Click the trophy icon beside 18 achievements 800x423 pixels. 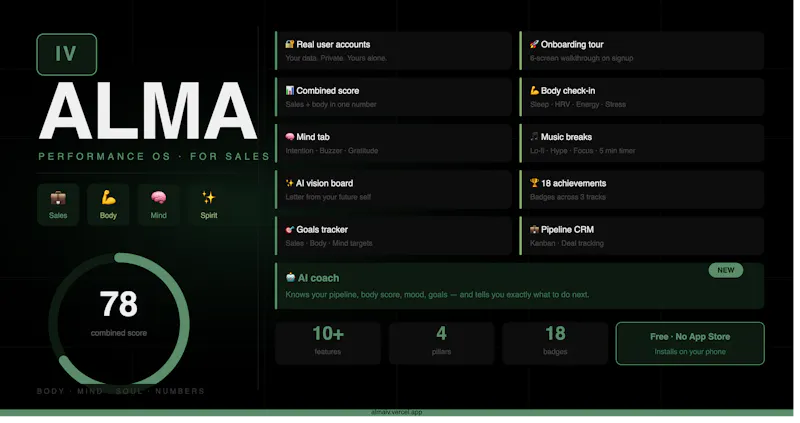pyautogui.click(x=534, y=183)
